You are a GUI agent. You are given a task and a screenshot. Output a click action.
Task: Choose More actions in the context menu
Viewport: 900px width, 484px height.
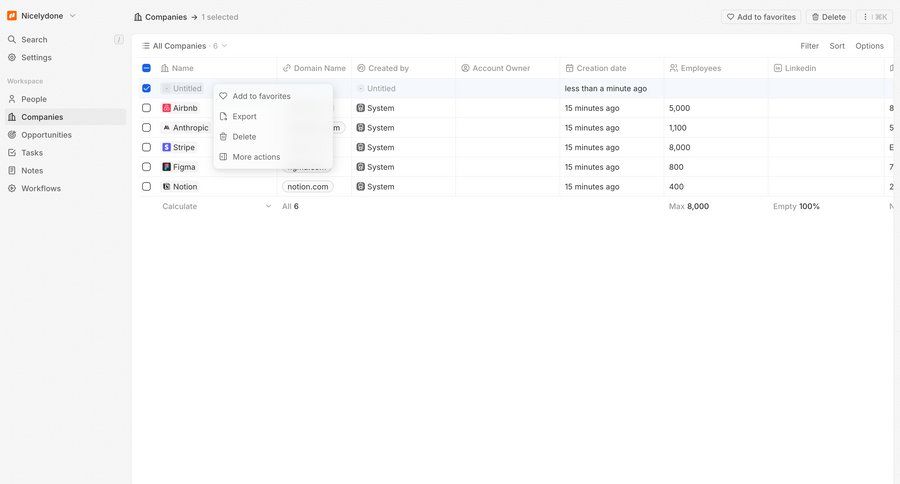tap(273, 157)
